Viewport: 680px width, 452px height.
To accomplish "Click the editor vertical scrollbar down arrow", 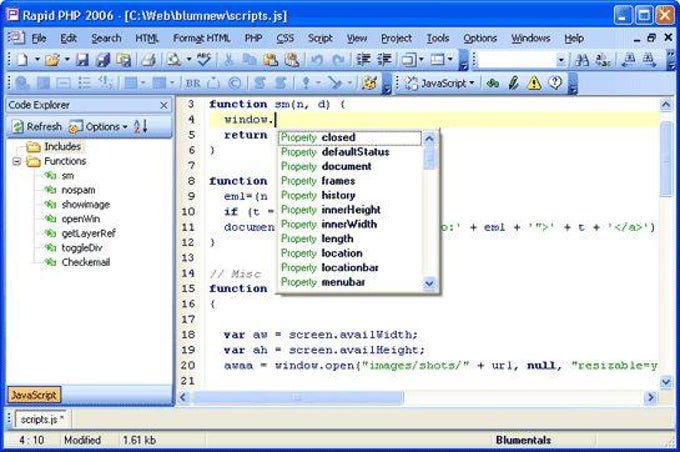I will (666, 382).
